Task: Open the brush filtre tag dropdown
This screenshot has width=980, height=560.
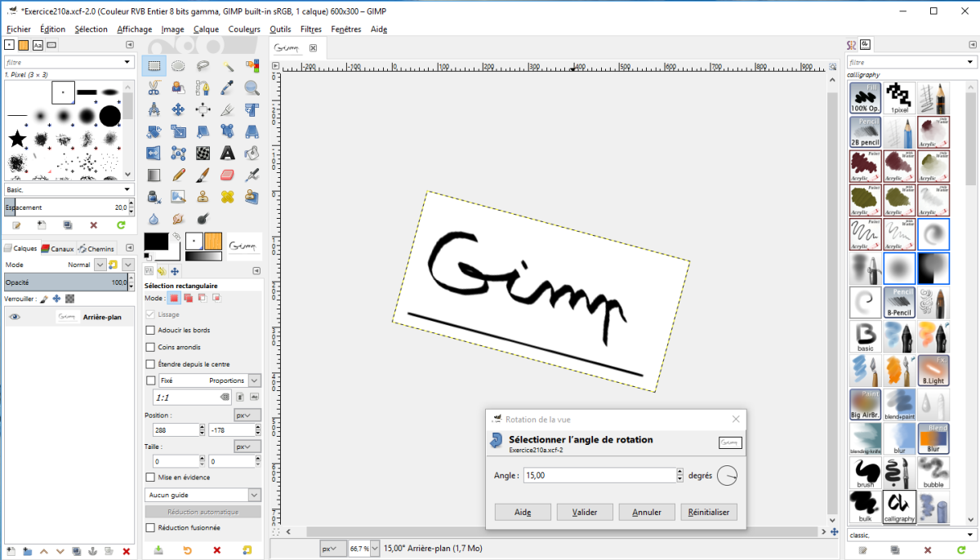Action: tap(69, 62)
